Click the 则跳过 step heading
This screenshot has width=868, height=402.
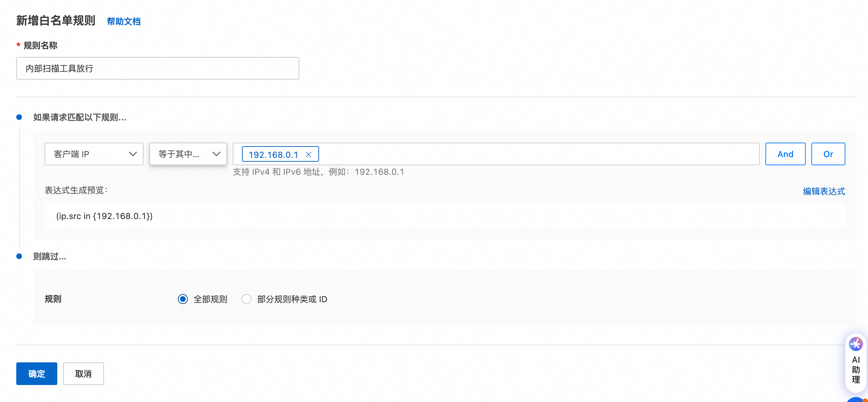50,257
